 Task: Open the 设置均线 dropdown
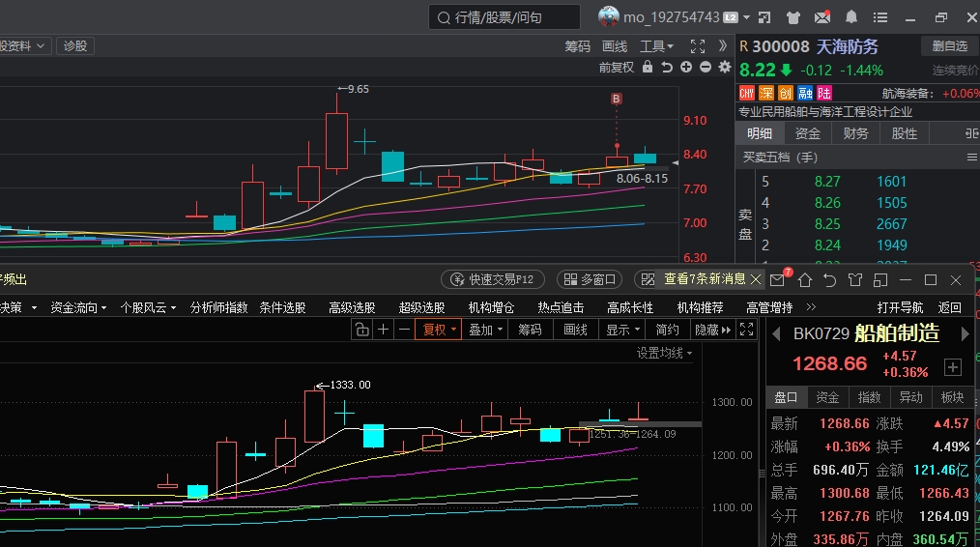pos(664,353)
